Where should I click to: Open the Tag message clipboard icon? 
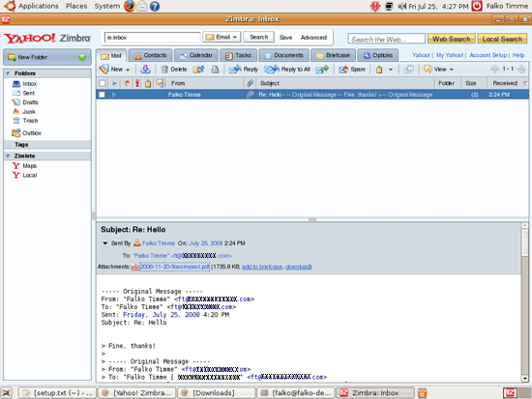coord(379,70)
